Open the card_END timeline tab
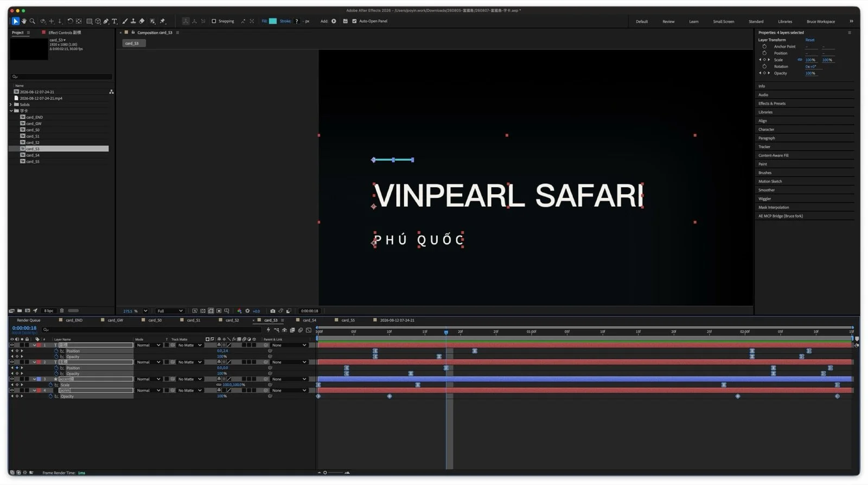The height and width of the screenshot is (485, 868). [74, 320]
